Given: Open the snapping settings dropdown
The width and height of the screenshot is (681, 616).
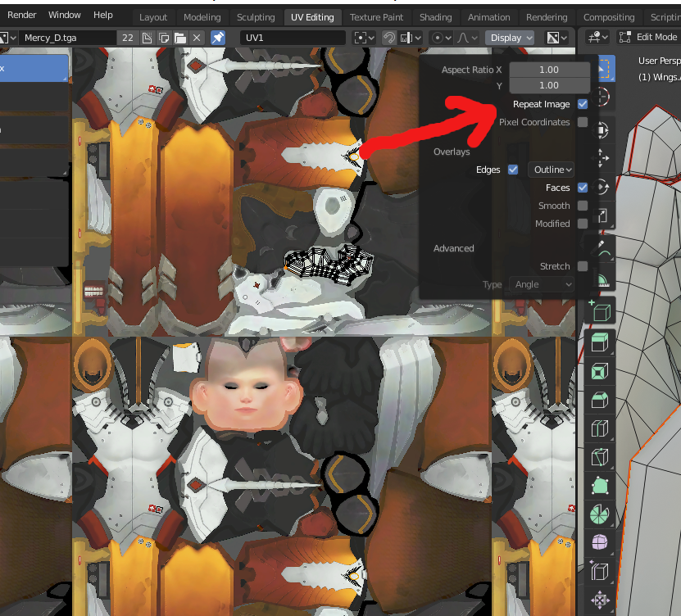Looking at the screenshot, I should tap(411, 38).
